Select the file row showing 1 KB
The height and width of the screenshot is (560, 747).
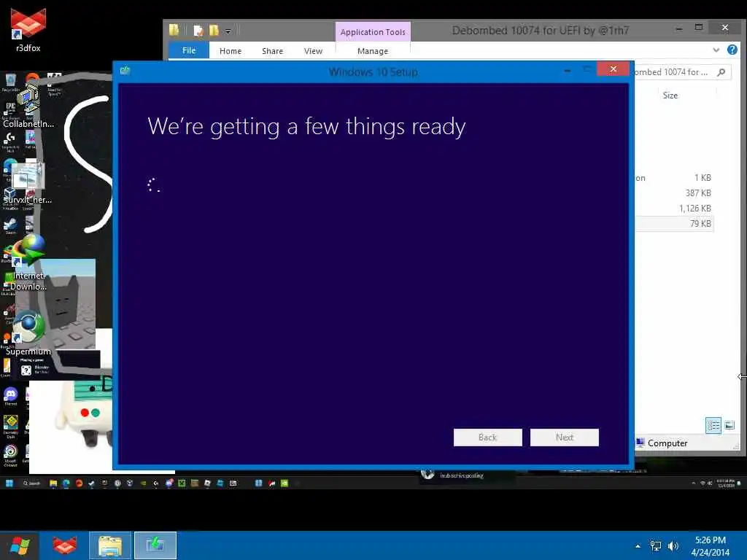(674, 178)
